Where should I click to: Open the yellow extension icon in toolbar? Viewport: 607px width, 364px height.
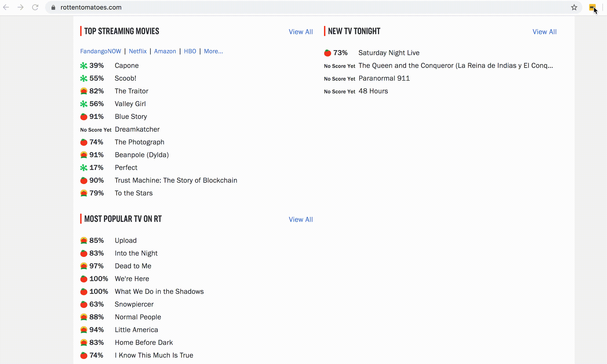pyautogui.click(x=592, y=7)
